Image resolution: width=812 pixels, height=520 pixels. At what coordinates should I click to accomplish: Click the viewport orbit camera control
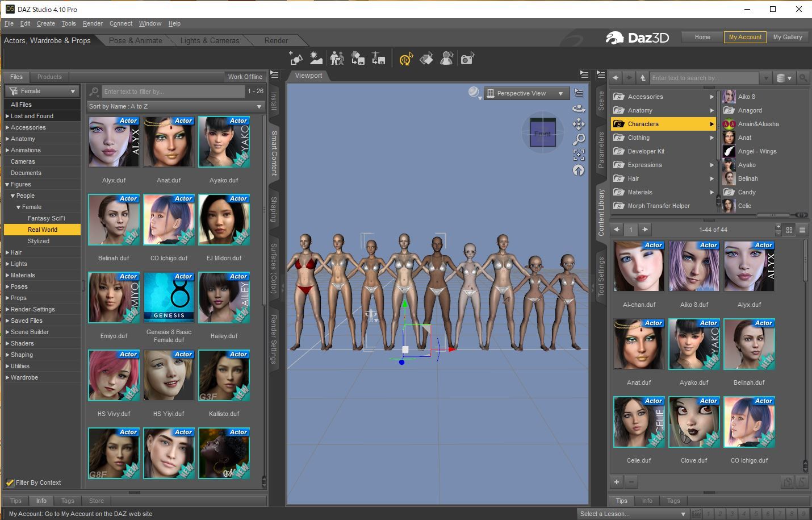pyautogui.click(x=579, y=109)
